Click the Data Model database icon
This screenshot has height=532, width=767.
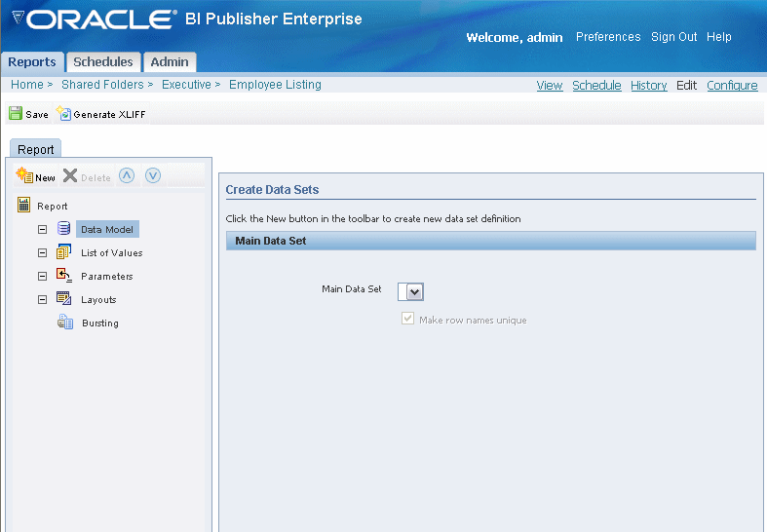click(x=64, y=228)
